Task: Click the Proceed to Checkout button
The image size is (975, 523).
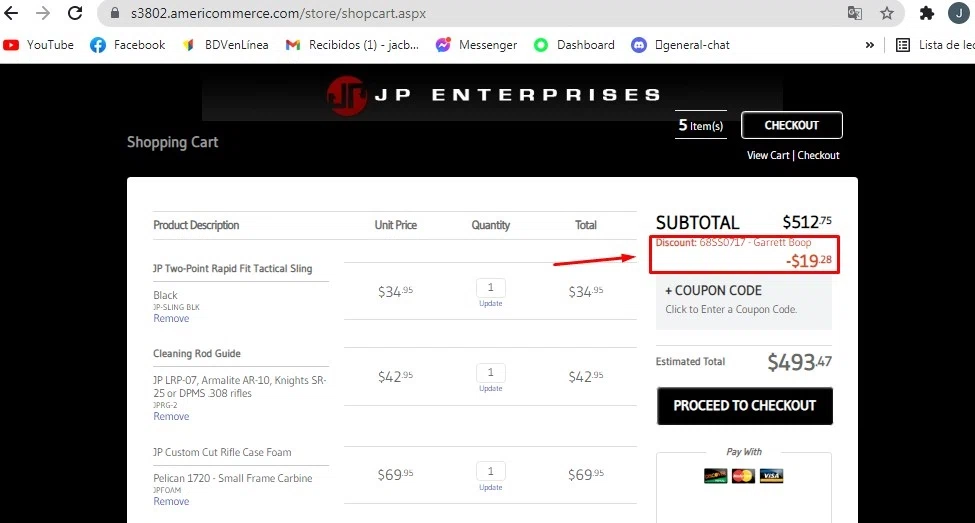Action: coord(744,406)
